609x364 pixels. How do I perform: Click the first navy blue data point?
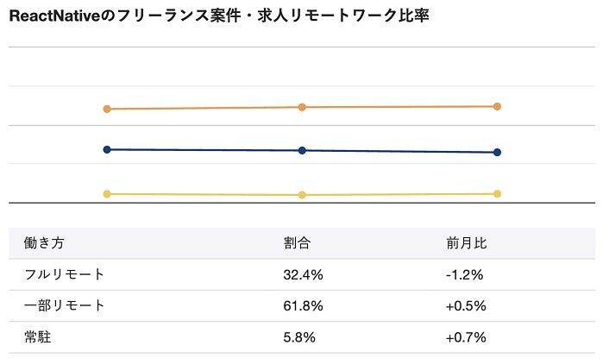tap(107, 149)
